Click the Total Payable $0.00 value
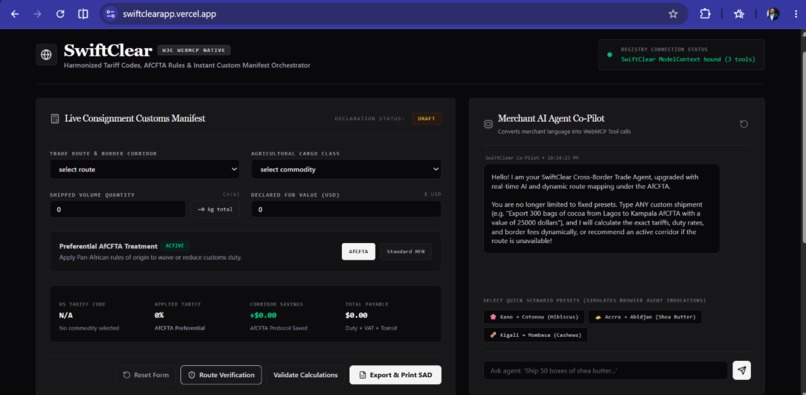806x395 pixels. pyautogui.click(x=356, y=315)
